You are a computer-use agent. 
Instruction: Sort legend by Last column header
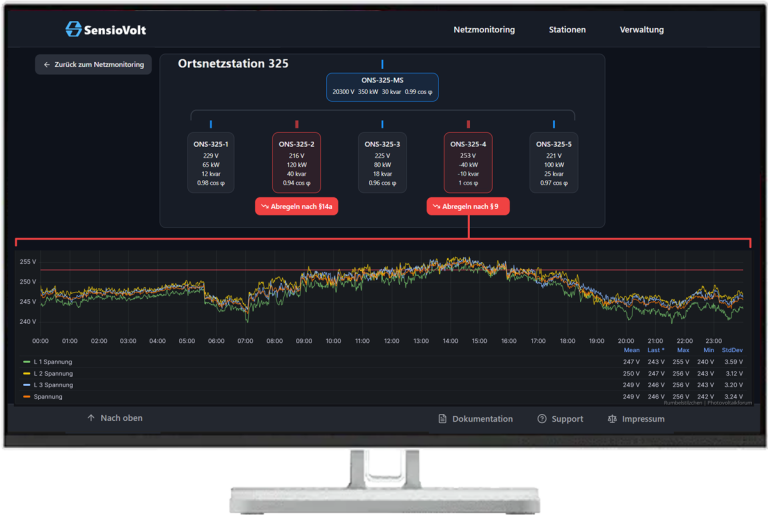(x=656, y=351)
